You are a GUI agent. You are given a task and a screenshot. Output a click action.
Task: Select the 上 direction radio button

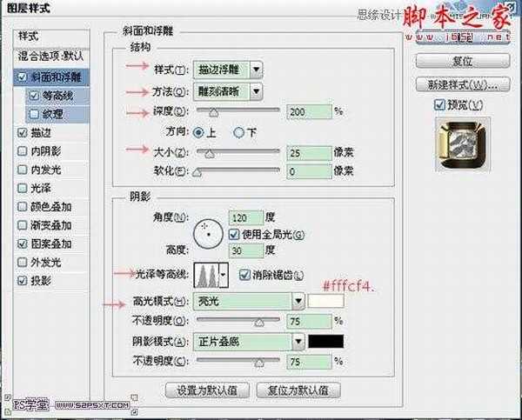pyautogui.click(x=198, y=133)
